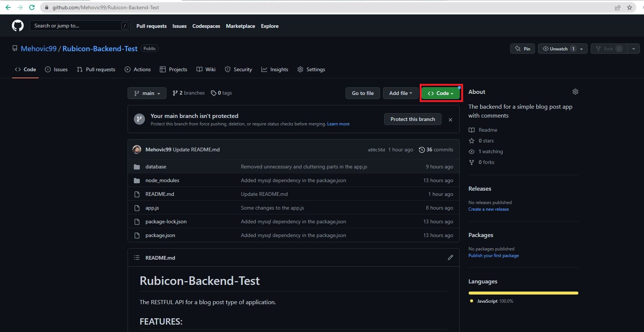Expand the main branch selector
The width and height of the screenshot is (644, 332).
point(147,93)
